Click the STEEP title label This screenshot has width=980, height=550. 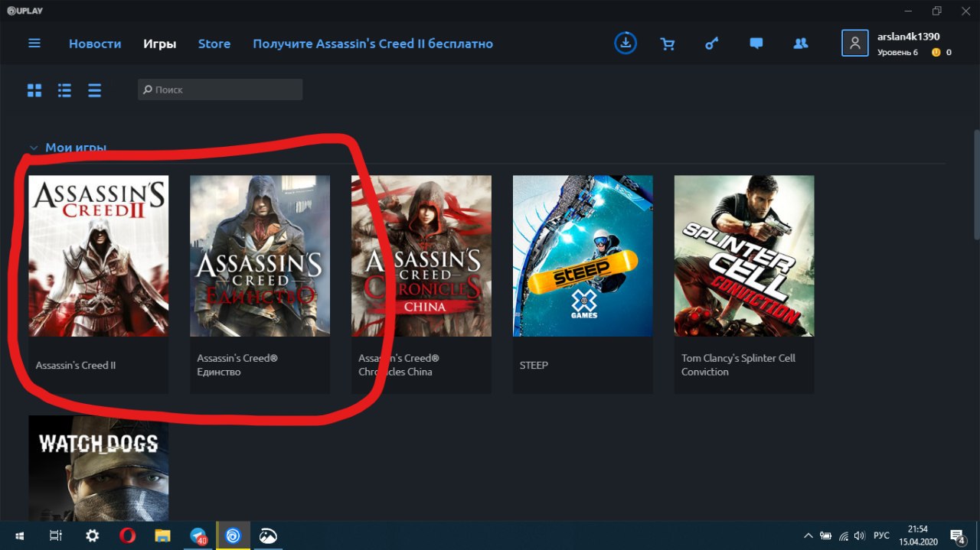click(x=534, y=365)
